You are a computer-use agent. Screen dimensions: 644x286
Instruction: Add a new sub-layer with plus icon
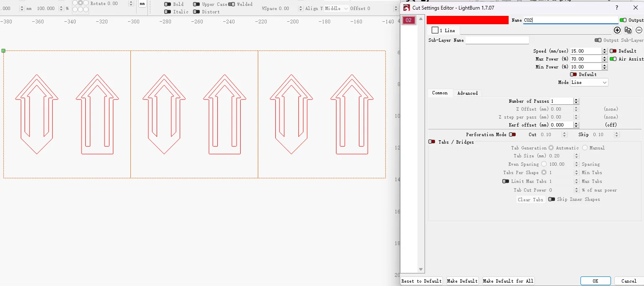click(617, 30)
